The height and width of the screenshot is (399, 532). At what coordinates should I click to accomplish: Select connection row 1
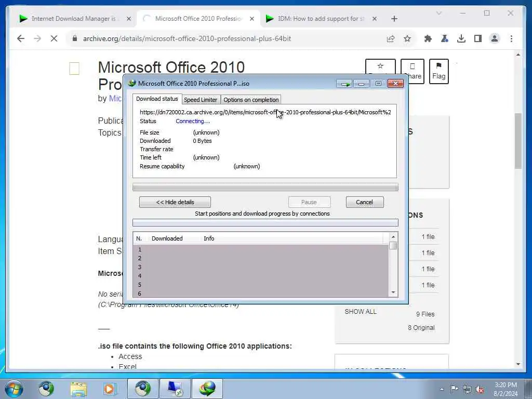coord(261,249)
